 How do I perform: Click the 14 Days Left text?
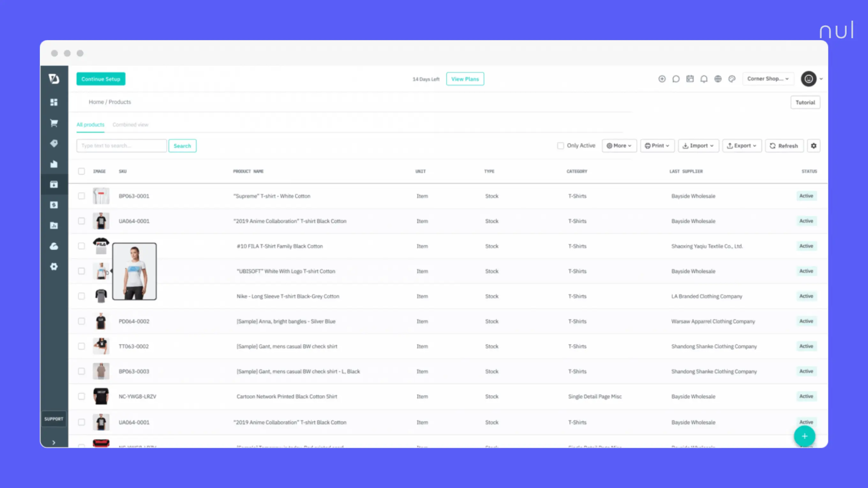tap(426, 79)
